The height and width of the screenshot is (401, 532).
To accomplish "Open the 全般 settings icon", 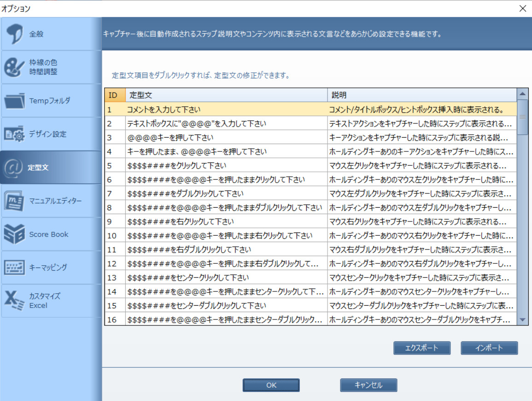I will click(15, 35).
